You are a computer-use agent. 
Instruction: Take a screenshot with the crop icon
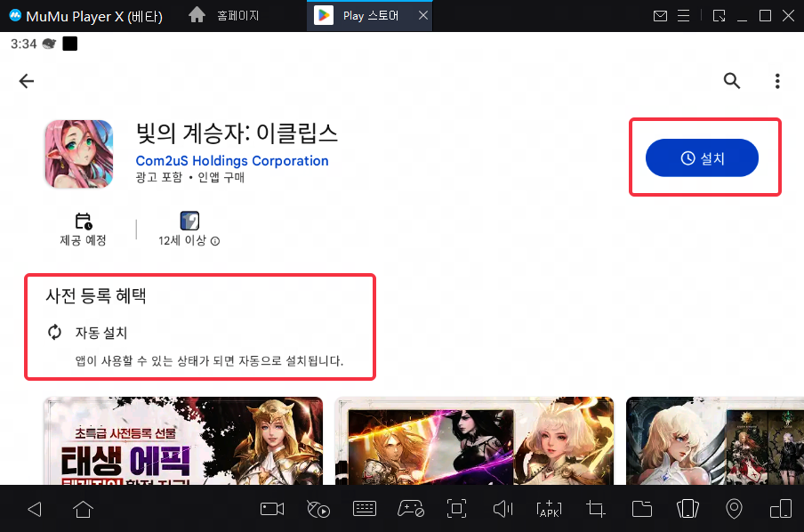click(595, 509)
